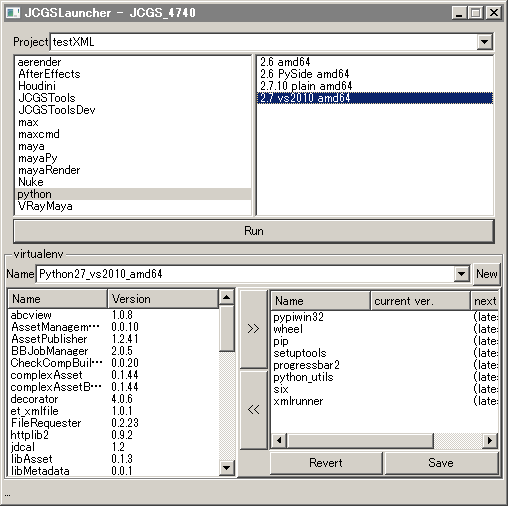The height and width of the screenshot is (506, 508).
Task: Select six in installed list
Action: click(x=385, y=389)
